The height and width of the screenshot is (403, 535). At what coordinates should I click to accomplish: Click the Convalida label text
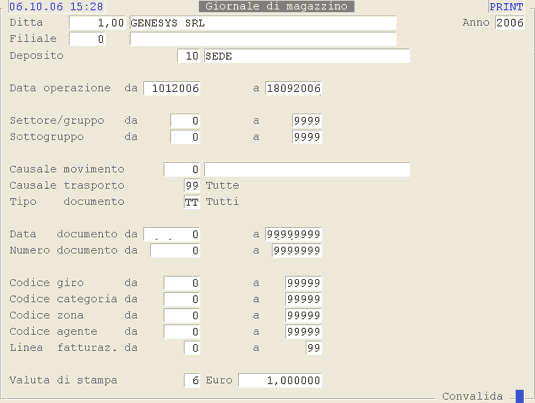point(473,397)
